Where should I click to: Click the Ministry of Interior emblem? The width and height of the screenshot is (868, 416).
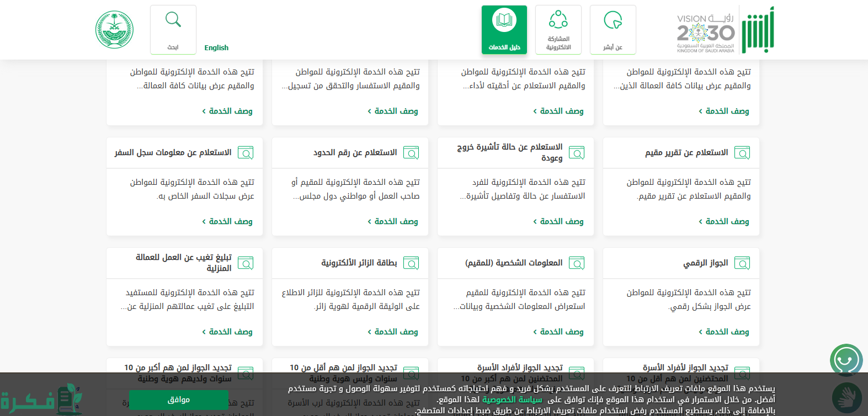[x=114, y=30]
